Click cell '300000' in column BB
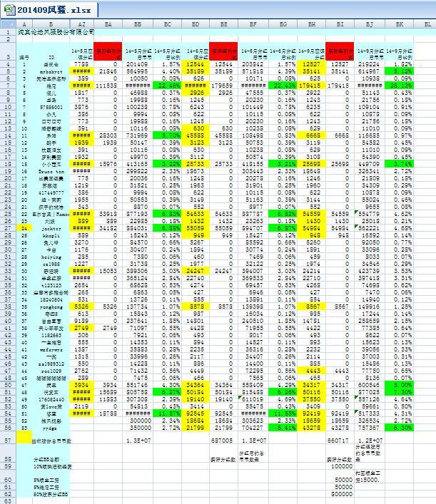Viewport: 436px width, 504px height. pos(138,421)
